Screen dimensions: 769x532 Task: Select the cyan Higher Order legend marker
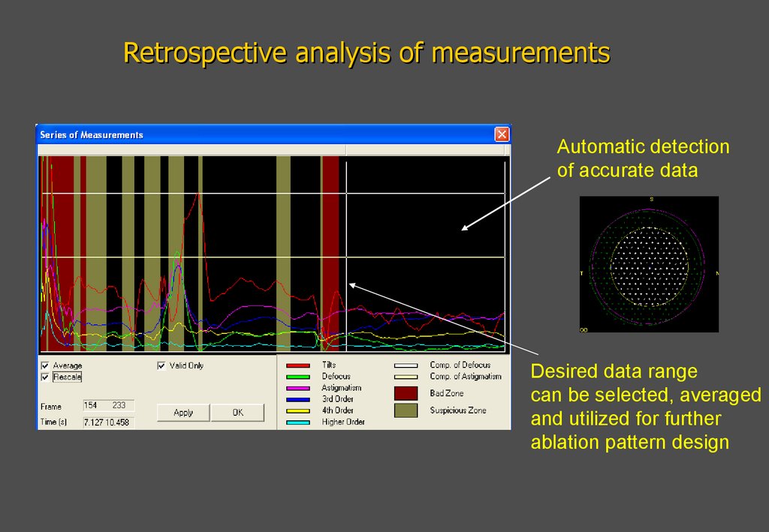pyautogui.click(x=297, y=422)
